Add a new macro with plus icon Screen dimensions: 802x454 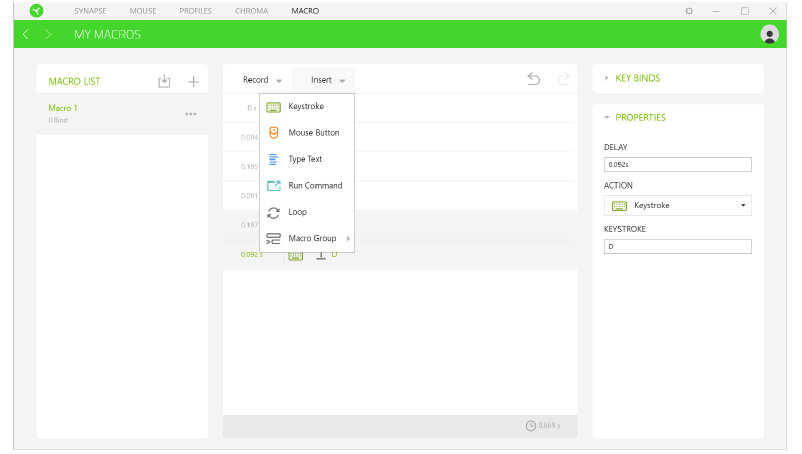(x=193, y=81)
